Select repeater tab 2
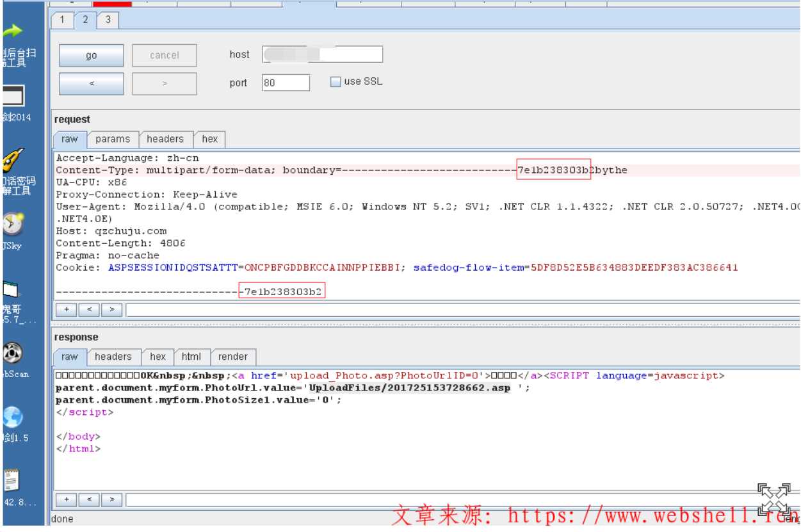This screenshot has width=801, height=532. click(85, 19)
